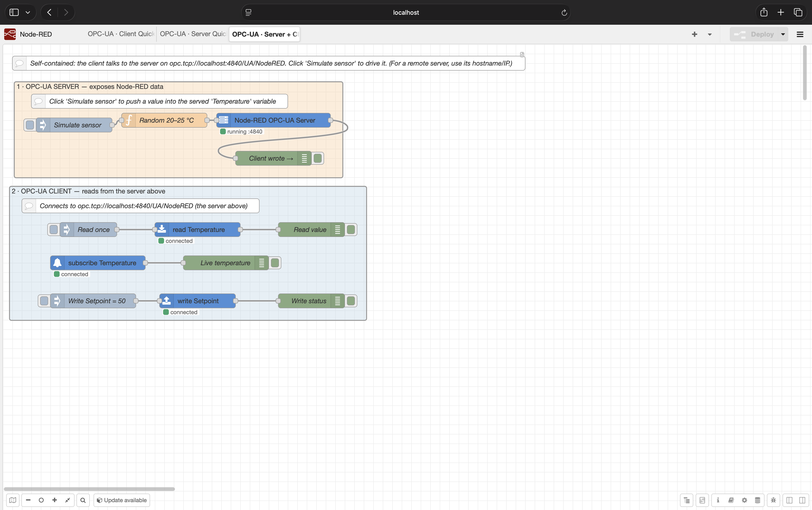Click the horizontal canvas scrollbar
The height and width of the screenshot is (510, 812).
[x=89, y=489]
